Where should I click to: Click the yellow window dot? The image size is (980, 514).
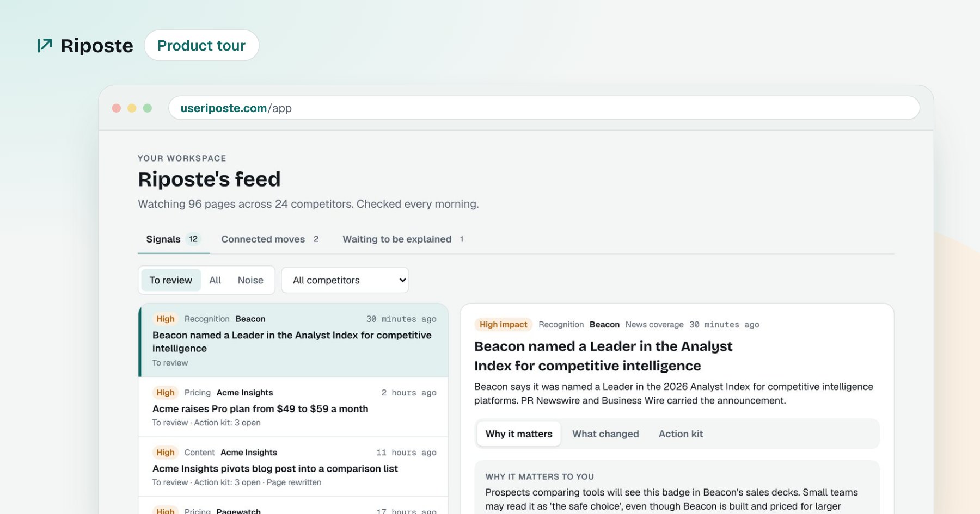[x=132, y=108]
